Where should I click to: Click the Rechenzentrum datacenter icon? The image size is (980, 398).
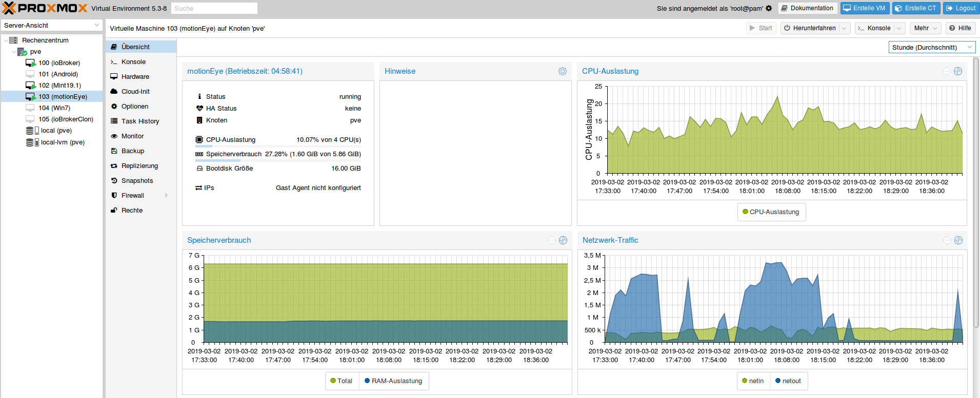pyautogui.click(x=13, y=40)
